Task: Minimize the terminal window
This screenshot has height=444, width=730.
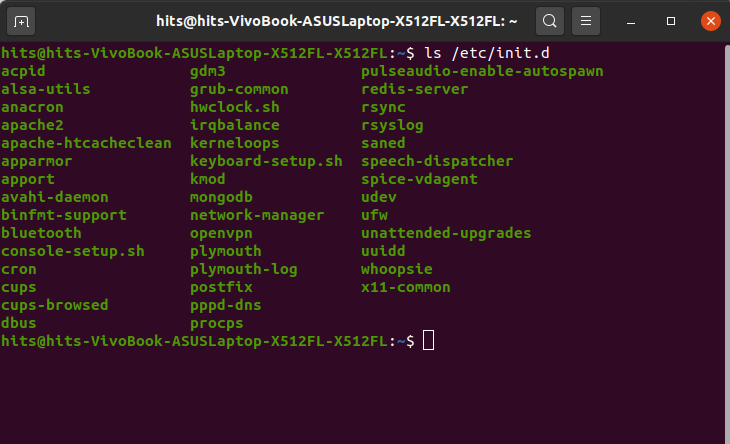Action: click(x=635, y=20)
